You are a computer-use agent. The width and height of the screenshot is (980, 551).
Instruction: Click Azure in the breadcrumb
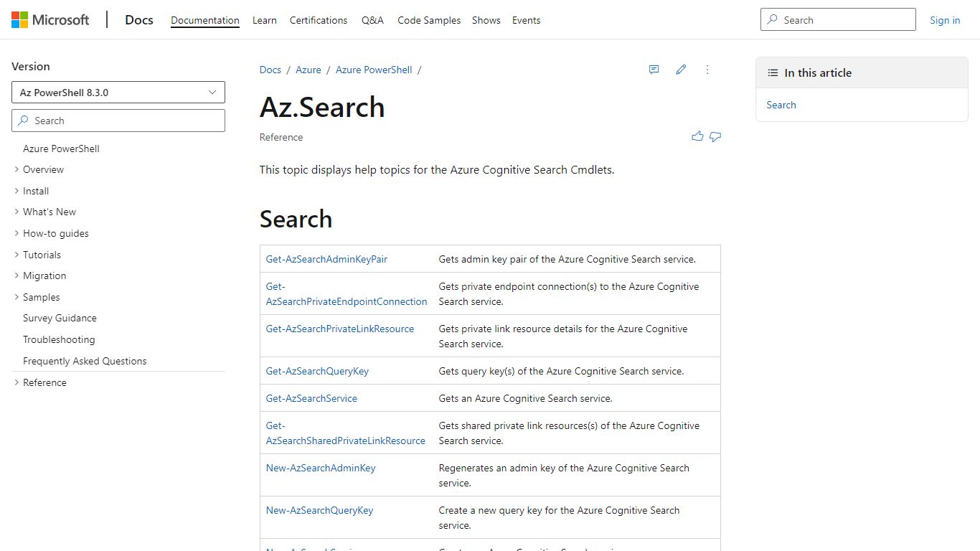click(308, 70)
